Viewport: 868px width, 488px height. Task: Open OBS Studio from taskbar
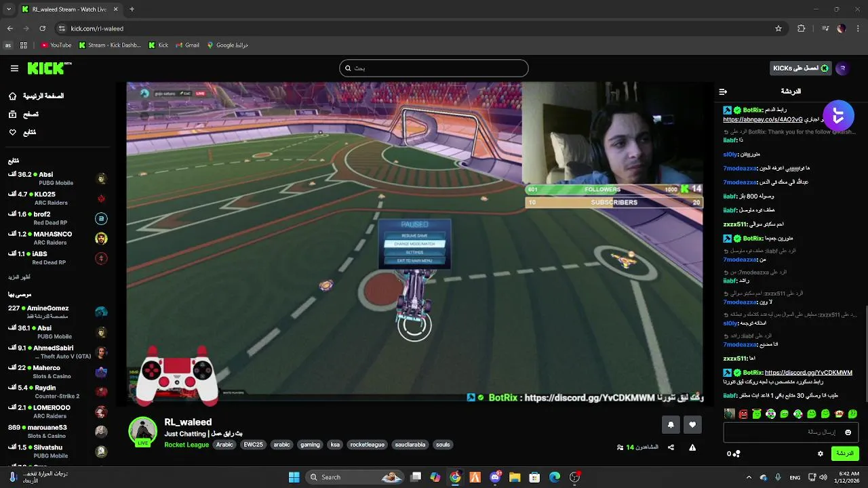[575, 477]
